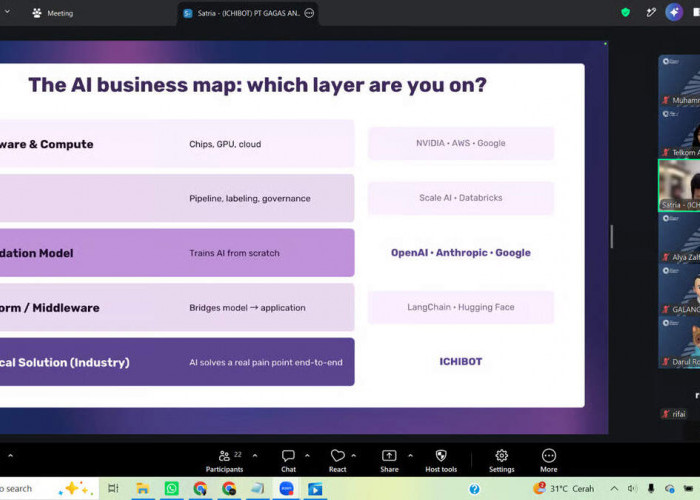Open Zoom app in the taskbar
Viewport: 700px width, 500px height.
[x=286, y=488]
